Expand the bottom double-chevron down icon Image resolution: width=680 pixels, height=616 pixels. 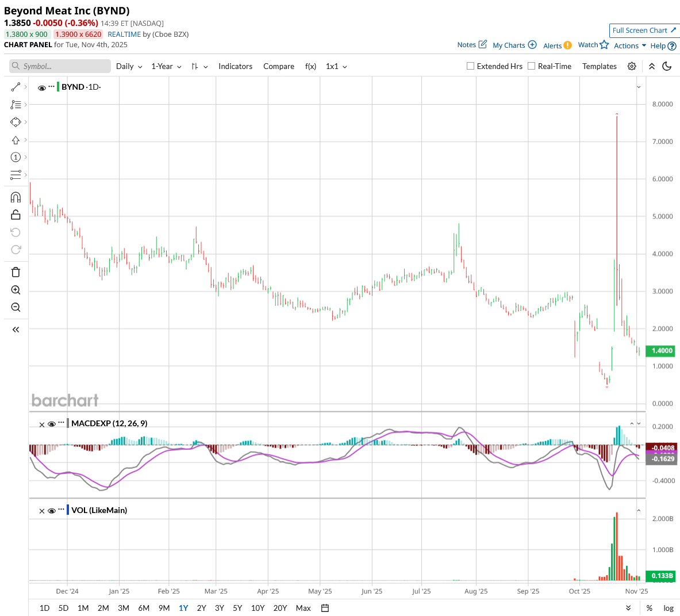point(628,608)
